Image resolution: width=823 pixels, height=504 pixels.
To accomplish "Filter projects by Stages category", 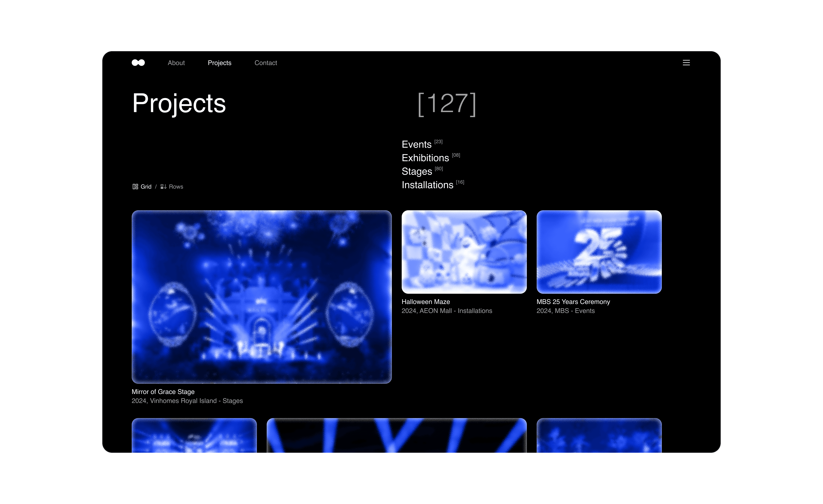I will click(x=416, y=171).
